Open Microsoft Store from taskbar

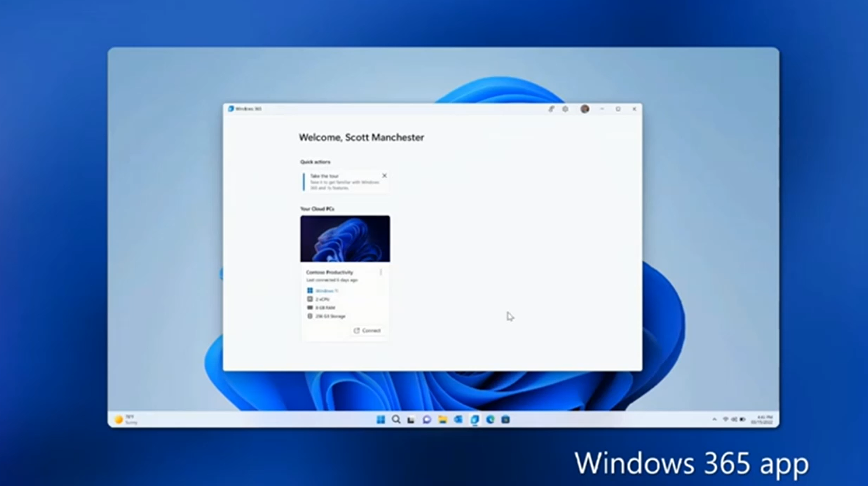point(505,420)
